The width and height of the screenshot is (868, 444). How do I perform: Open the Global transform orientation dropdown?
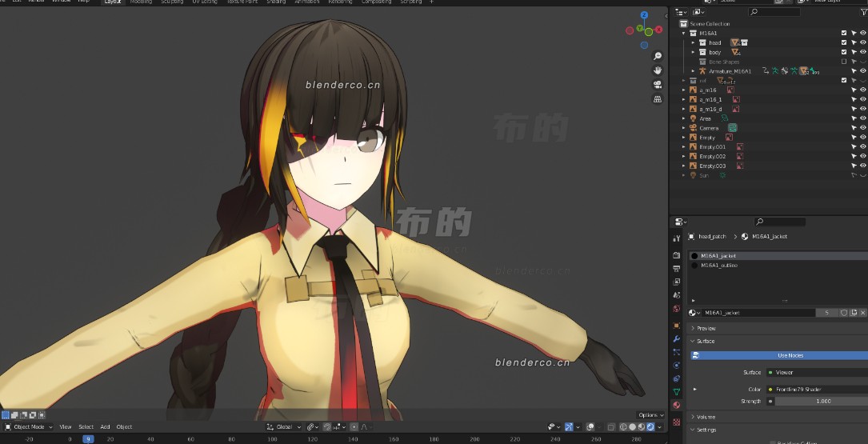283,427
